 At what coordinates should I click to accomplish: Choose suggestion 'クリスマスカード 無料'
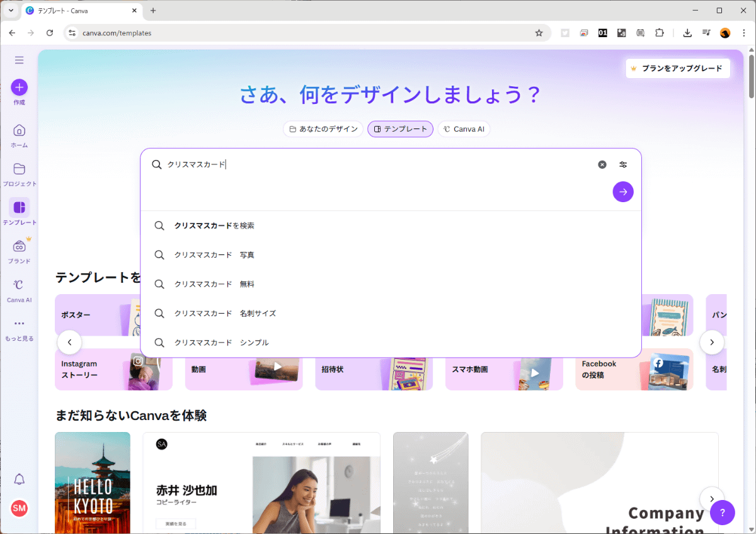click(391, 284)
